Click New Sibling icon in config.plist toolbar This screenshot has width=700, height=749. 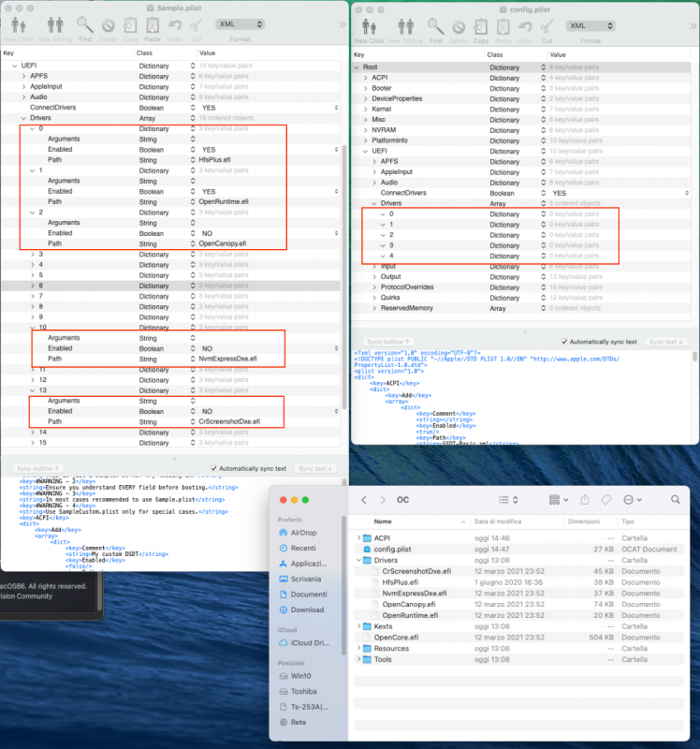pos(405,27)
